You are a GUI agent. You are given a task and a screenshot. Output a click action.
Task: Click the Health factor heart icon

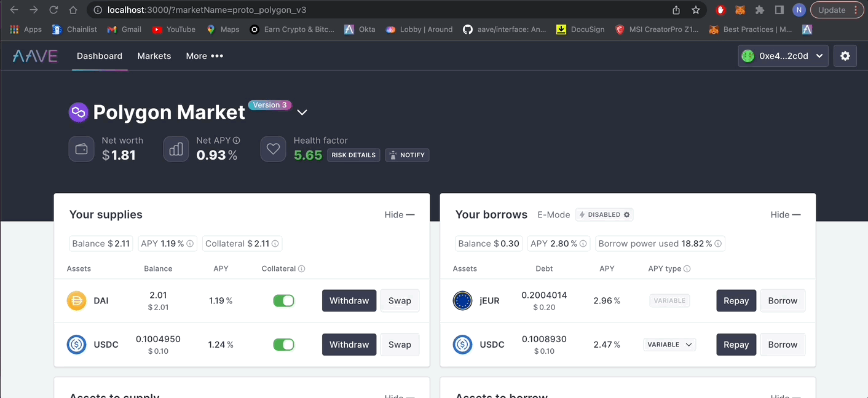click(273, 149)
